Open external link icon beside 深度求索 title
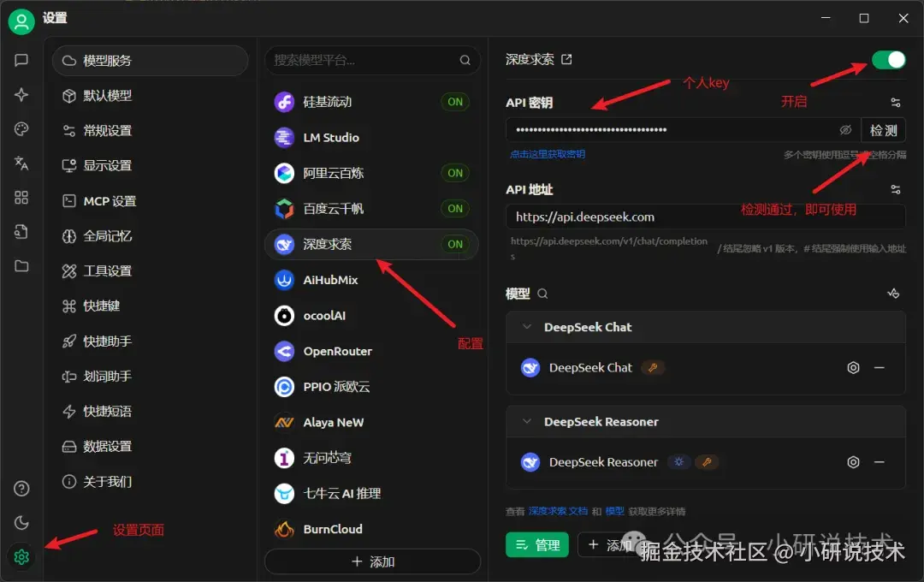 coord(566,60)
